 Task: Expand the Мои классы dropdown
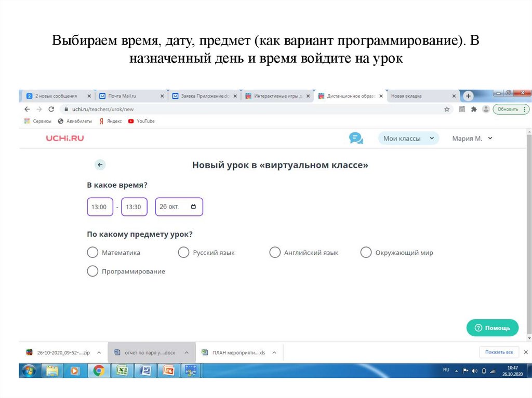(x=408, y=139)
